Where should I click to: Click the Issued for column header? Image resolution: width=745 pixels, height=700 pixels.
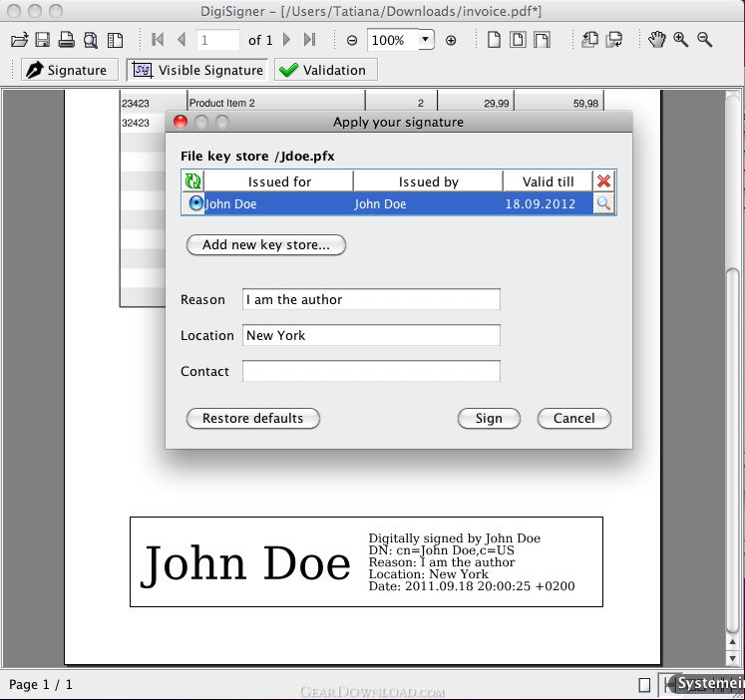point(279,181)
